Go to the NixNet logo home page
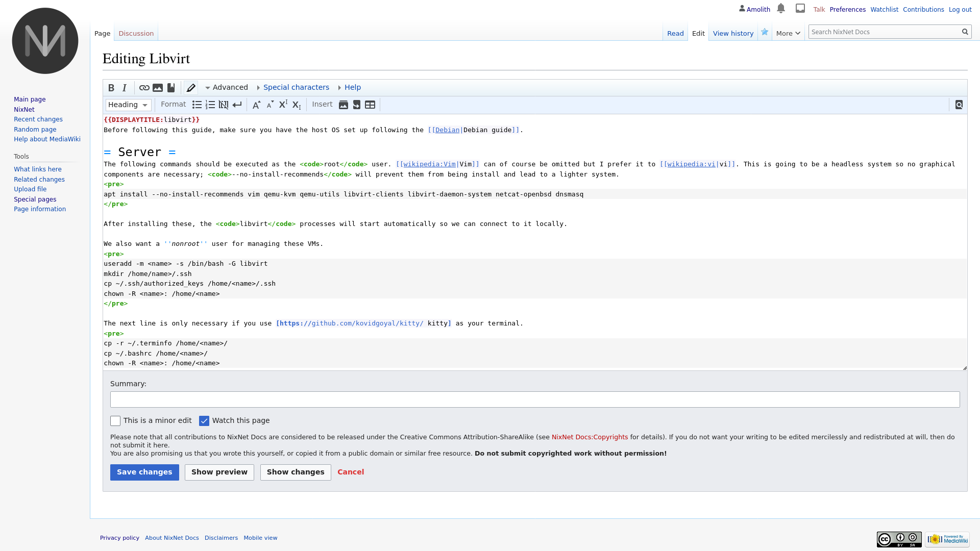Viewport: 980px width, 551px height. point(45,41)
